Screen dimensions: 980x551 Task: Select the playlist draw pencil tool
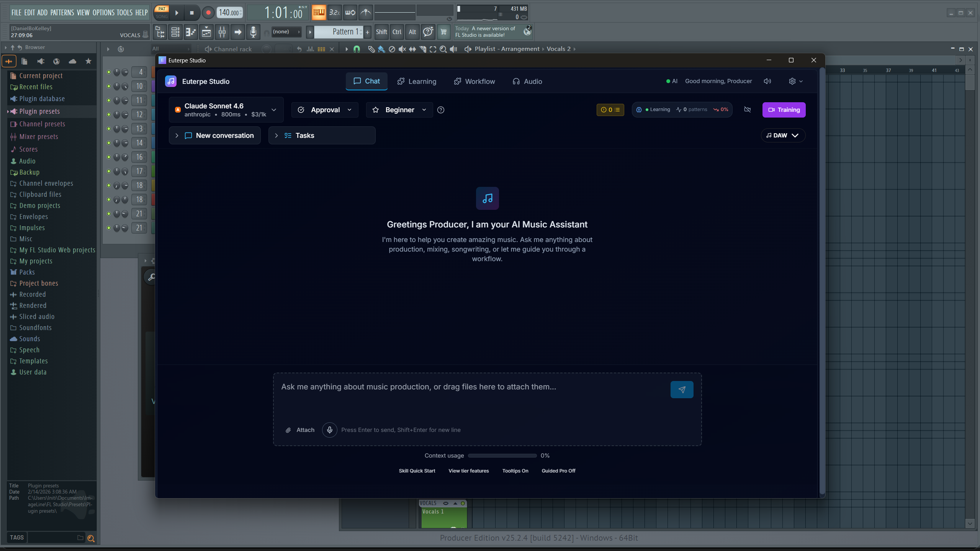371,49
